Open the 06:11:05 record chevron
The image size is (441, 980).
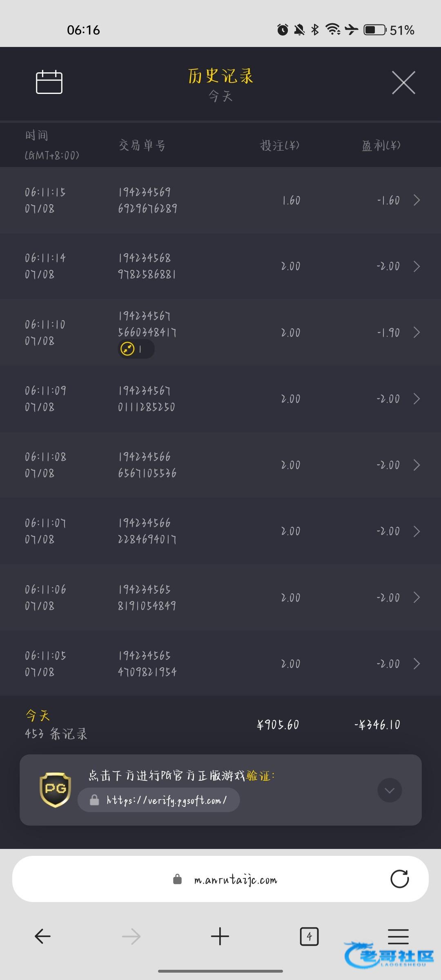click(416, 664)
